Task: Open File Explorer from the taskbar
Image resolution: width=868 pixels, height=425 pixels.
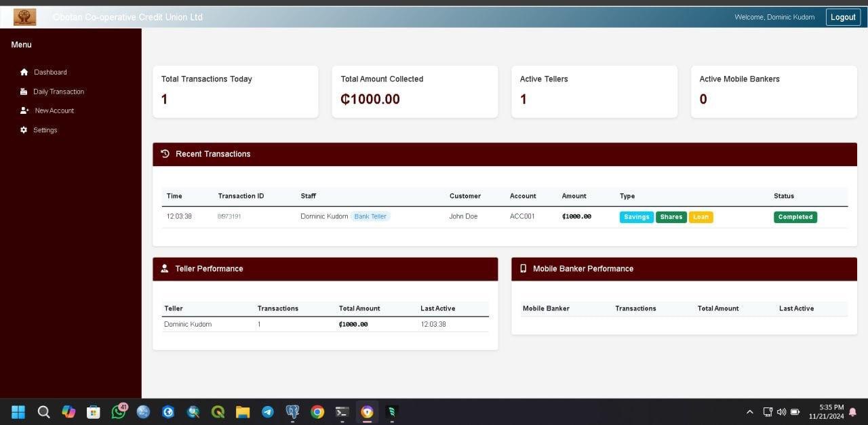Action: pyautogui.click(x=243, y=411)
